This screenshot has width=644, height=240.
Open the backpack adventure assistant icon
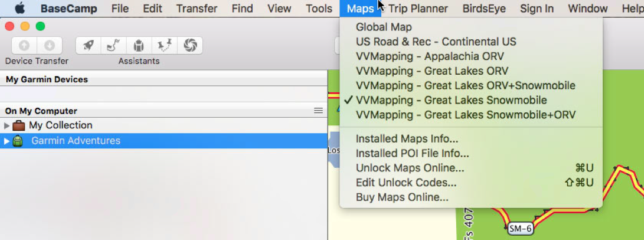[139, 45]
